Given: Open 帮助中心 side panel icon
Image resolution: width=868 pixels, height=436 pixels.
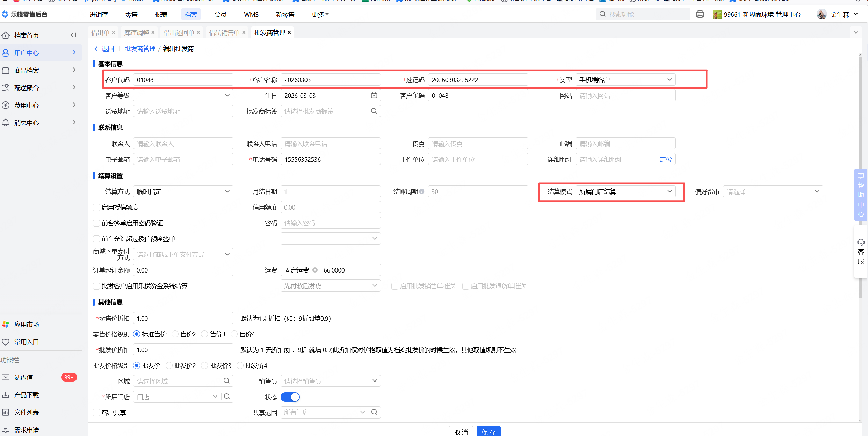Looking at the screenshot, I should pos(861,195).
